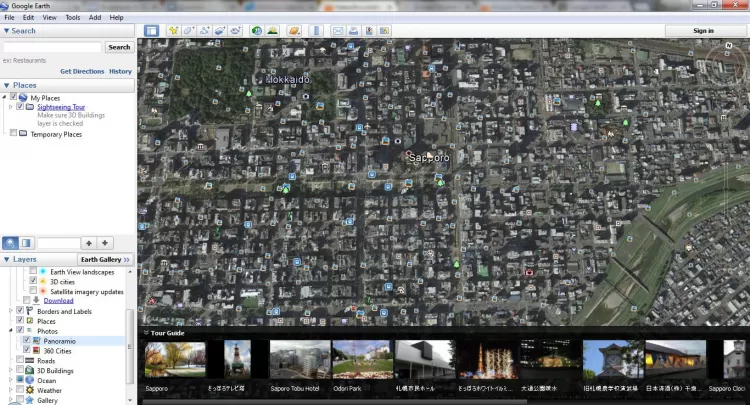Click the View in Google Maps icon

click(x=384, y=31)
